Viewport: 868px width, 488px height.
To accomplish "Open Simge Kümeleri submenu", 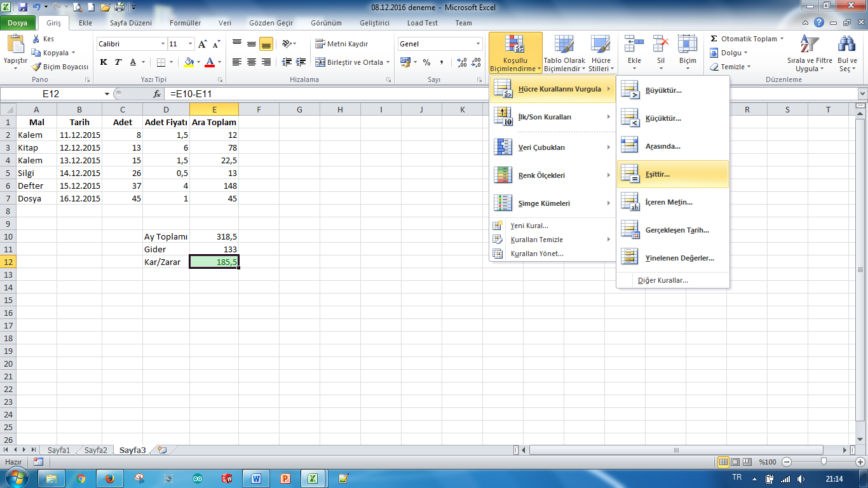I will [552, 203].
